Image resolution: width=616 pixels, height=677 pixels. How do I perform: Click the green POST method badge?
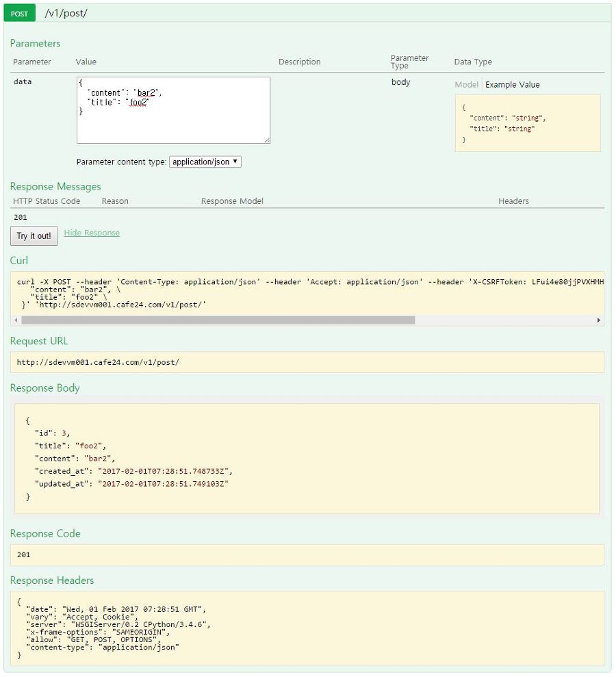[x=19, y=14]
